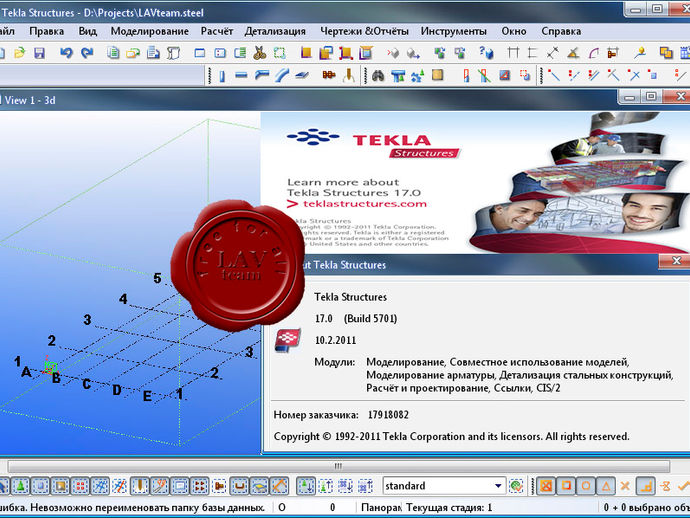Open the standard selection filter dropdown
690x518 pixels.
[x=444, y=486]
